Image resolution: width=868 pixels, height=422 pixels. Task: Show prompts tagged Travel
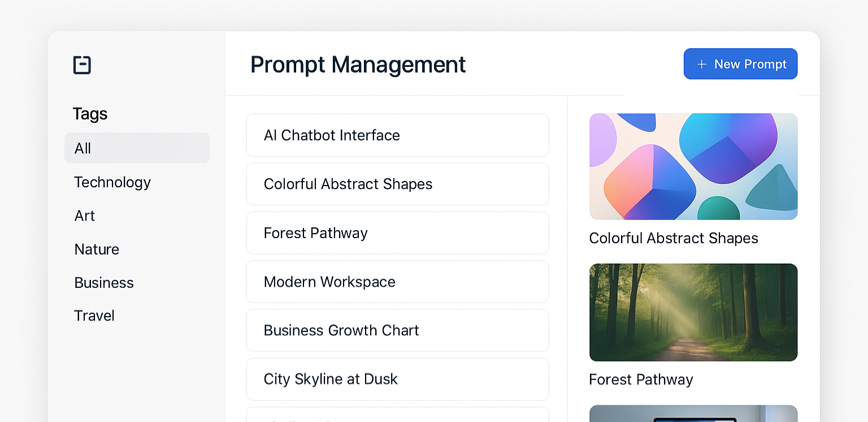tap(94, 316)
